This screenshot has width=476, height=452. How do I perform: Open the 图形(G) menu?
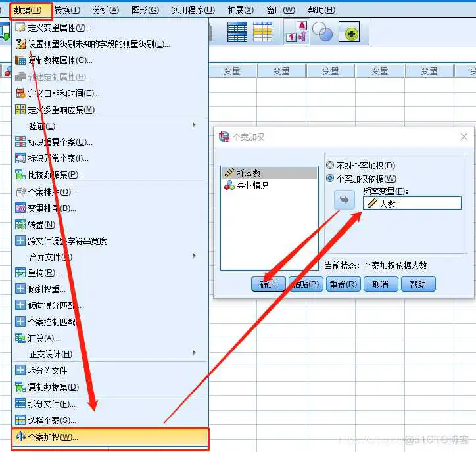(145, 10)
